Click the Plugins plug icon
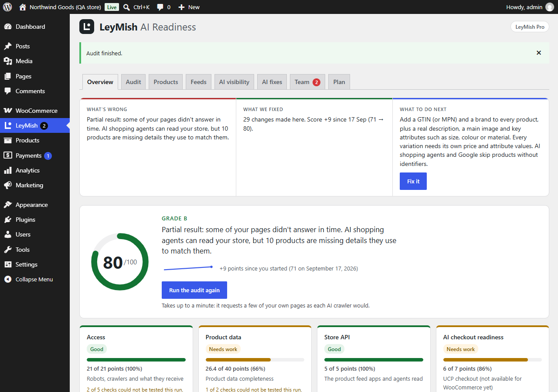558x392 pixels. (x=8, y=220)
